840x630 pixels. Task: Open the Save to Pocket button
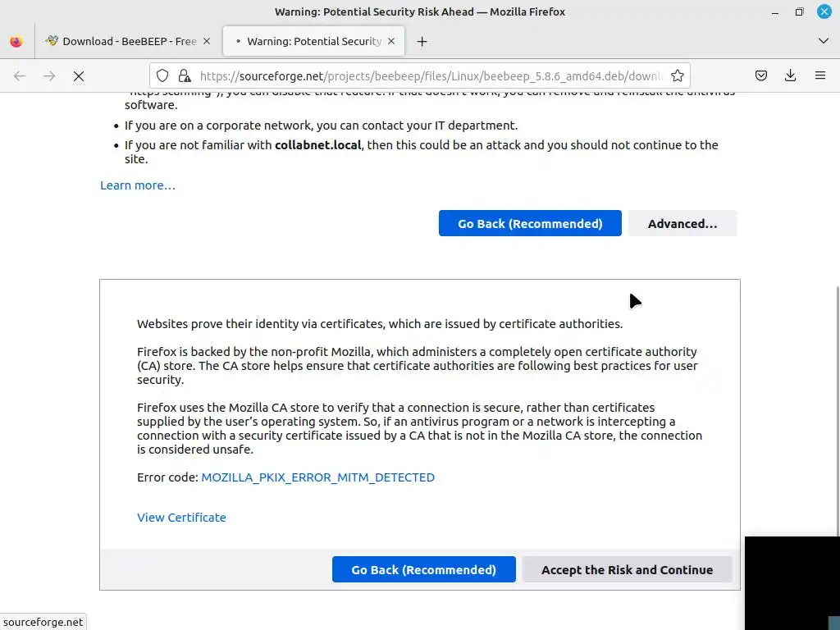(x=760, y=75)
